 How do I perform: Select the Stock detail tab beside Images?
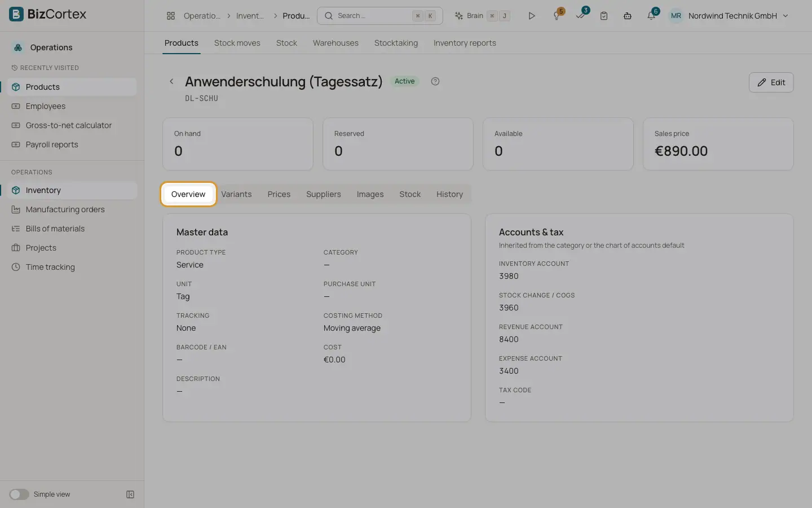click(x=410, y=194)
